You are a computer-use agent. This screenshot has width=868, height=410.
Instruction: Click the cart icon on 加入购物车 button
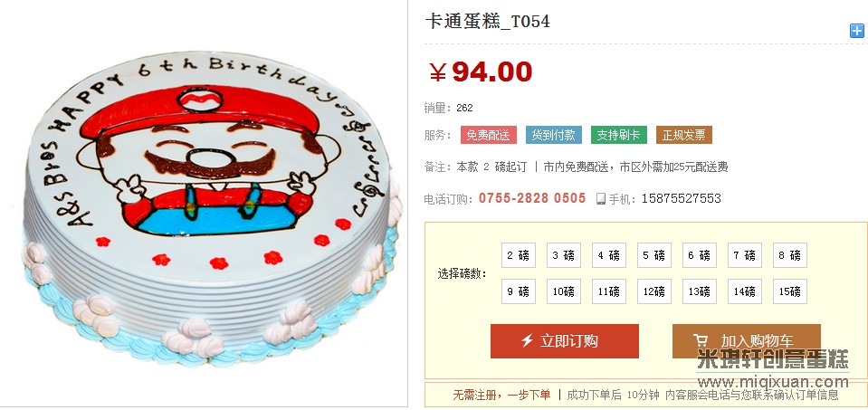click(x=701, y=341)
